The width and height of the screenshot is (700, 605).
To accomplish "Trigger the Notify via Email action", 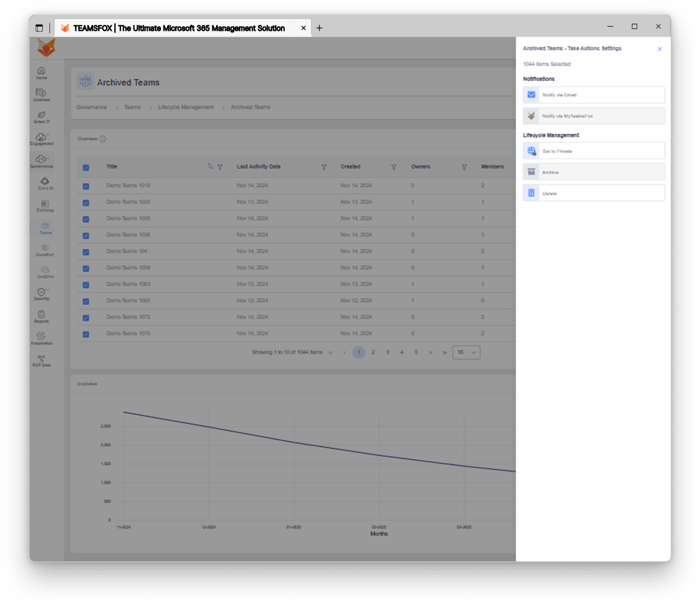I will click(593, 95).
